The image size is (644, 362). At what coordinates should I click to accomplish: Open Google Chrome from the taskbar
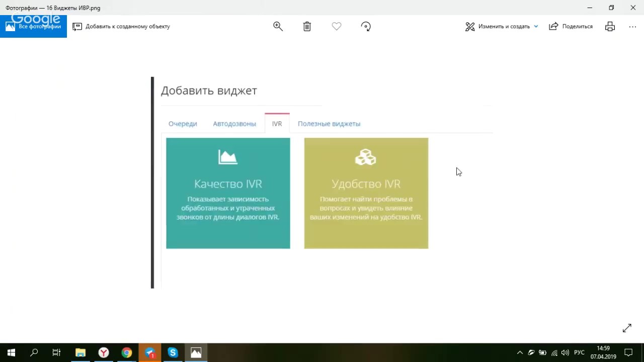pos(127,352)
